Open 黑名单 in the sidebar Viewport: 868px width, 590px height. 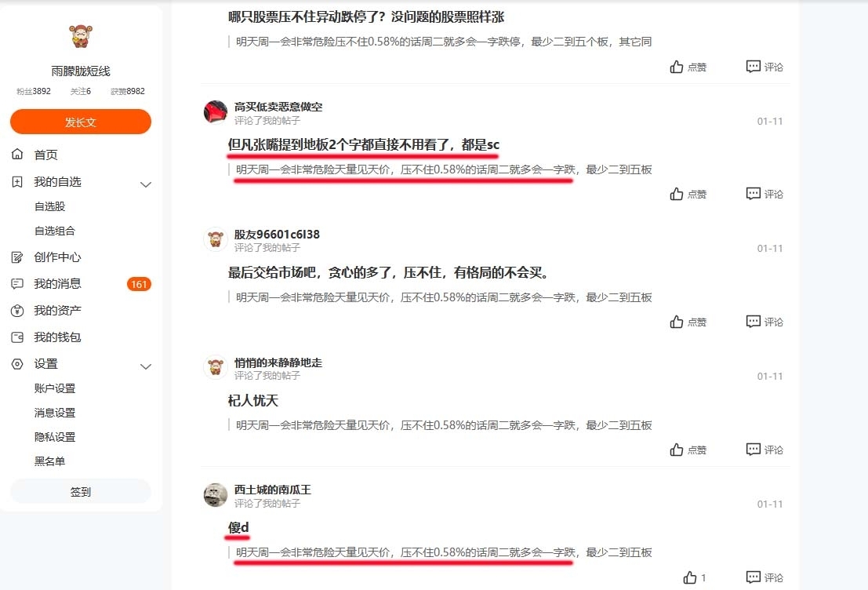click(x=50, y=461)
